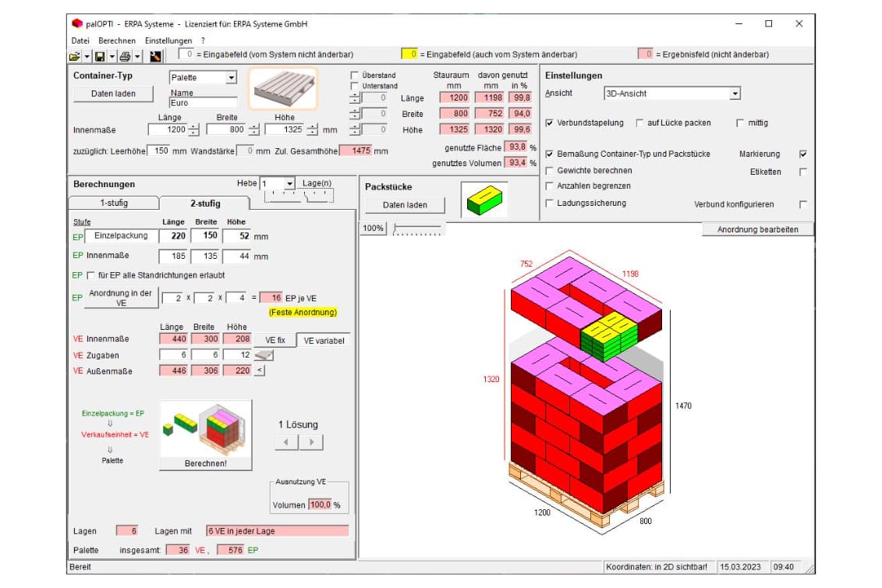Enable the Gewichte berechnen checkbox
This screenshot has height=588, width=882.
coord(550,171)
